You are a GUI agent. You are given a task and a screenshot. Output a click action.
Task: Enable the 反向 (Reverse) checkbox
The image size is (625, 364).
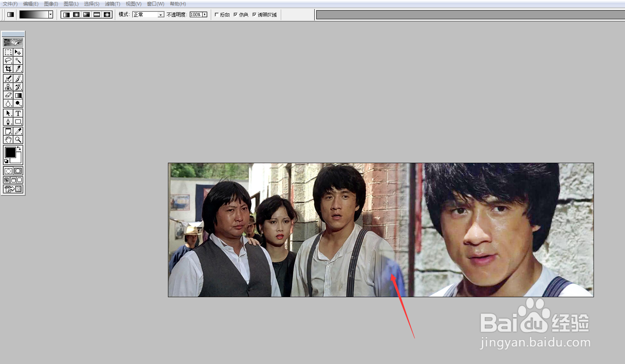click(217, 15)
